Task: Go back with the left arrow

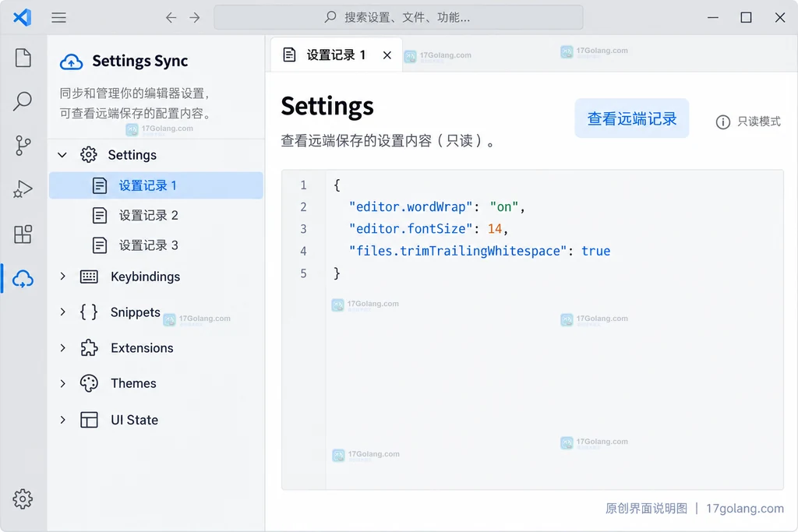Action: tap(171, 18)
